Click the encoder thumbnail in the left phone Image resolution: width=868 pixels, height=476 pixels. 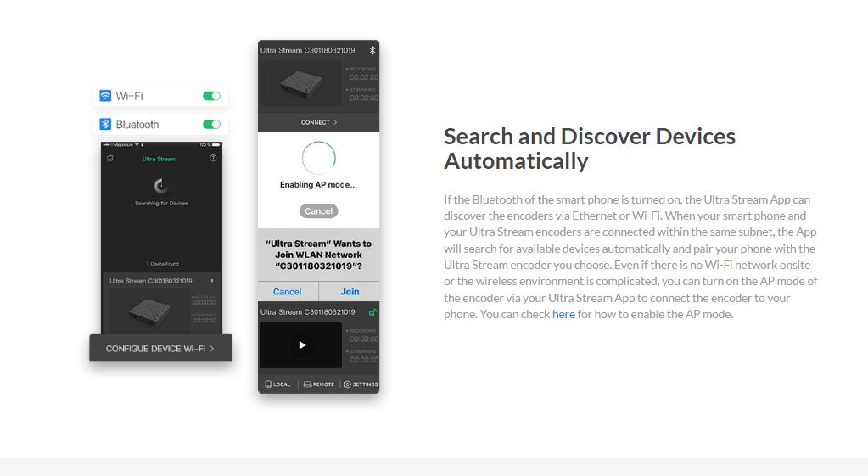148,311
